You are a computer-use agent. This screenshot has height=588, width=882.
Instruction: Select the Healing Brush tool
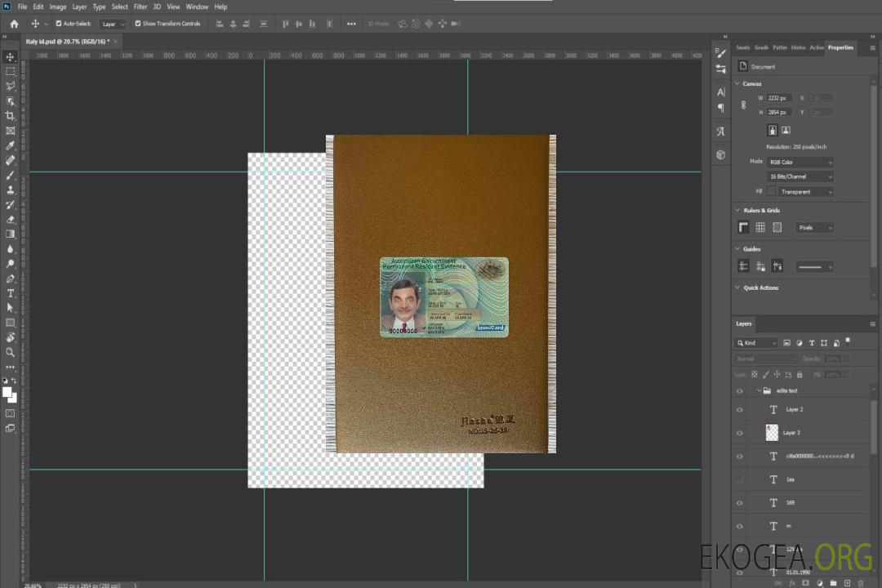(10, 160)
